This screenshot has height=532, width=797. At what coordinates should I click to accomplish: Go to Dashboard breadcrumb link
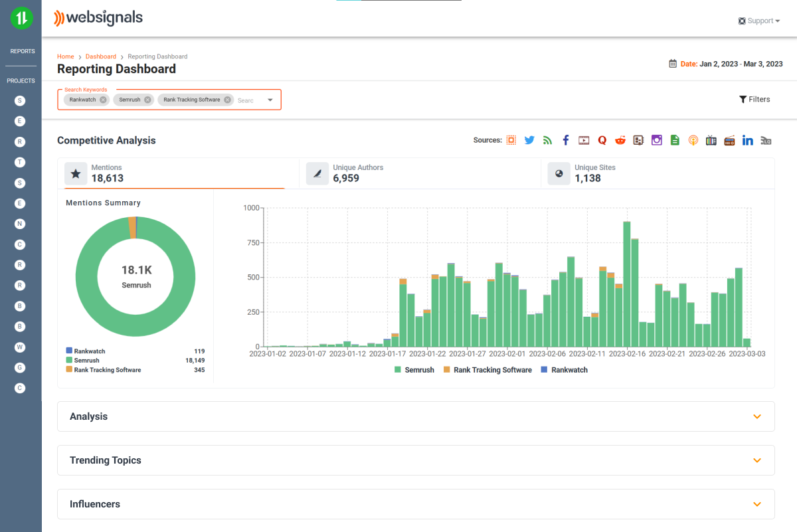click(x=100, y=56)
